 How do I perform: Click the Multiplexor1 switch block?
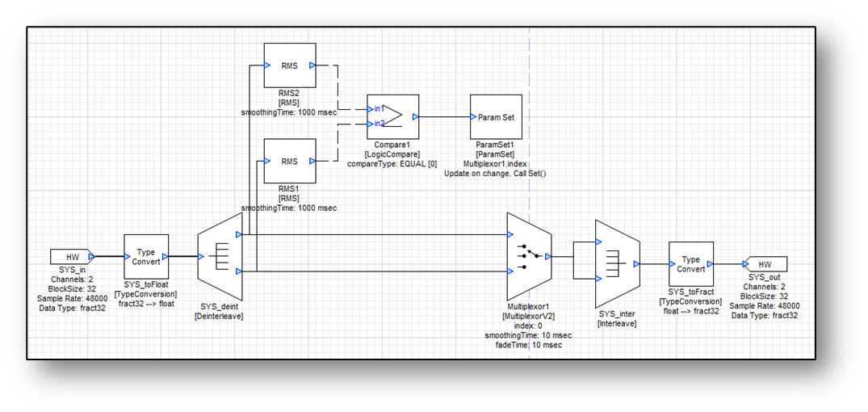[528, 256]
